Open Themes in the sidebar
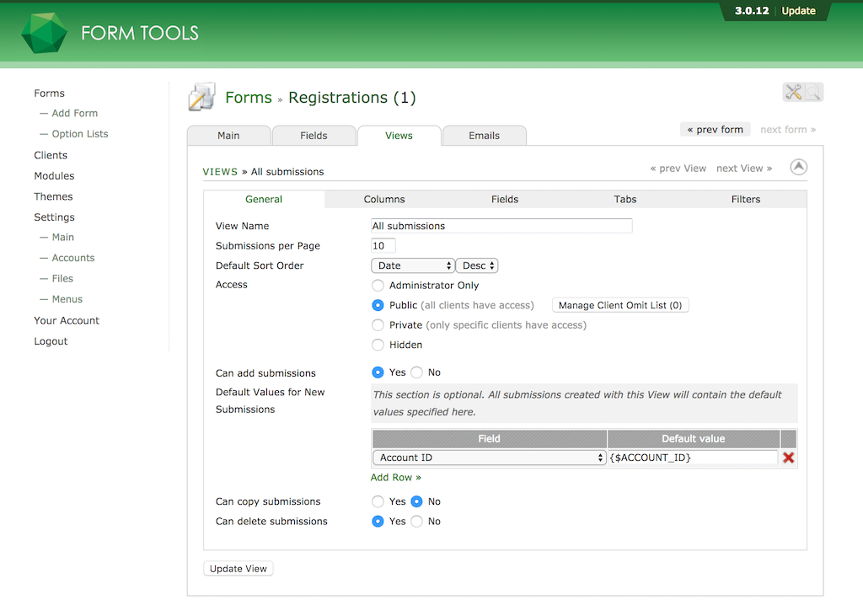The height and width of the screenshot is (616, 863). pos(53,196)
